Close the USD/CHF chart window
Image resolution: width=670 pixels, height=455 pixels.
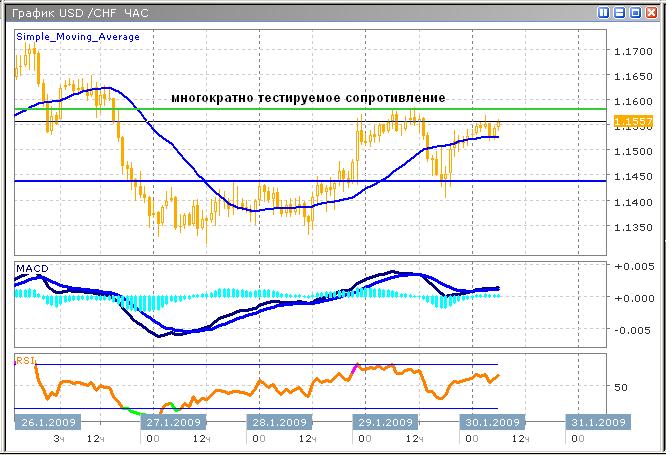[x=653, y=12]
